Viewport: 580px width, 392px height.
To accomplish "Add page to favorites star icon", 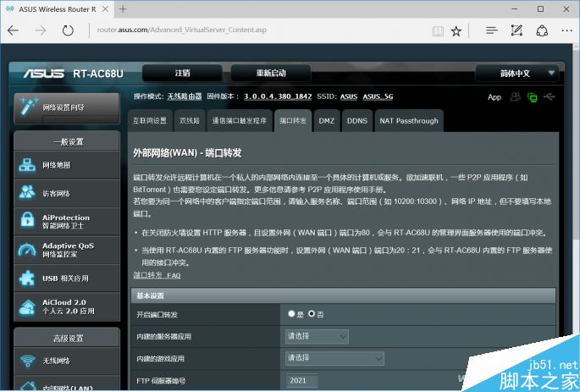I will tap(456, 31).
